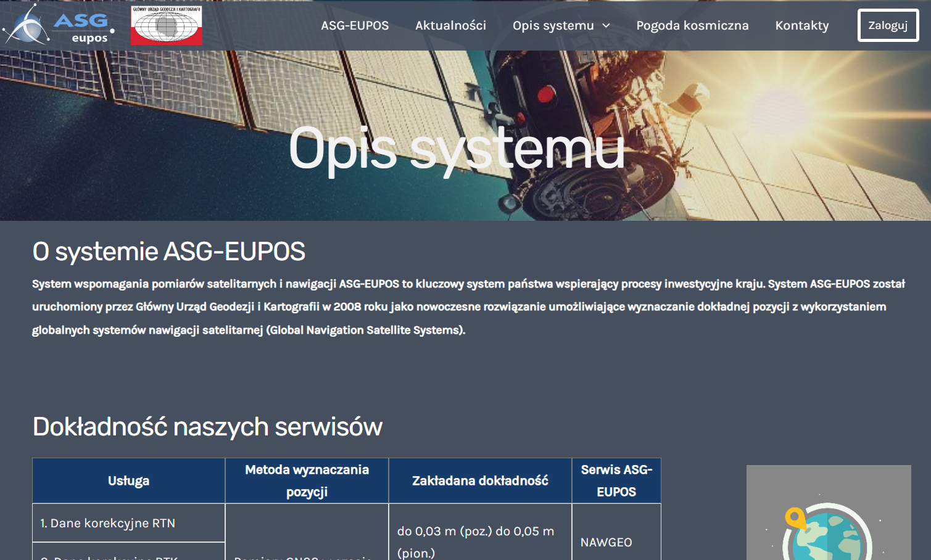This screenshot has height=560, width=931.
Task: Select the Serwis ASG-EUPOS column header
Action: point(616,481)
